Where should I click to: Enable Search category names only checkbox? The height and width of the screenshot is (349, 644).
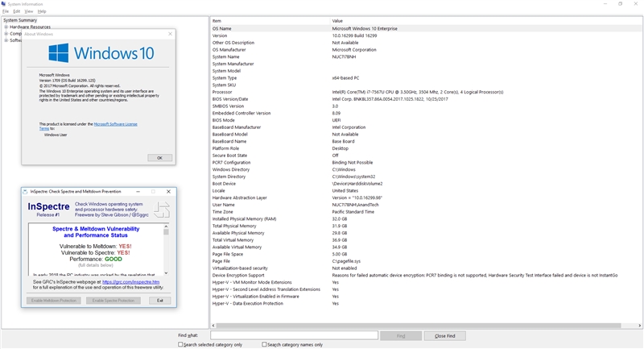264,344
